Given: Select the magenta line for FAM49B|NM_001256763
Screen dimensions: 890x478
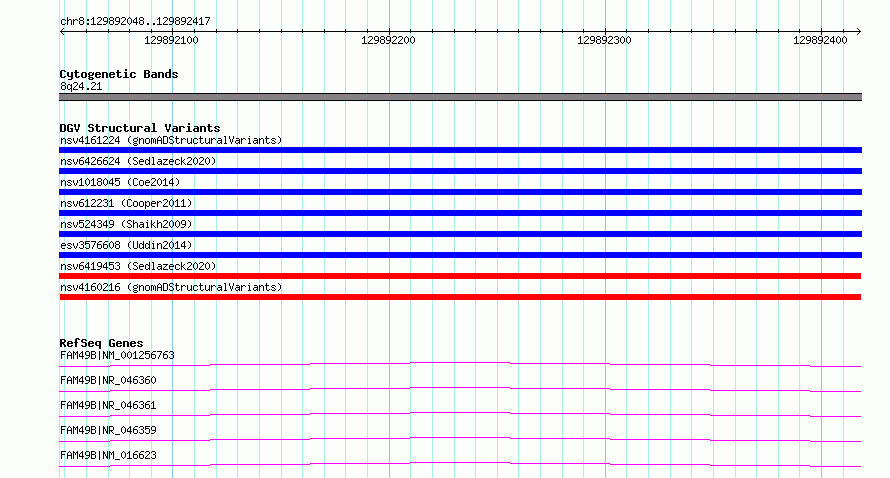Looking at the screenshot, I should point(460,364).
